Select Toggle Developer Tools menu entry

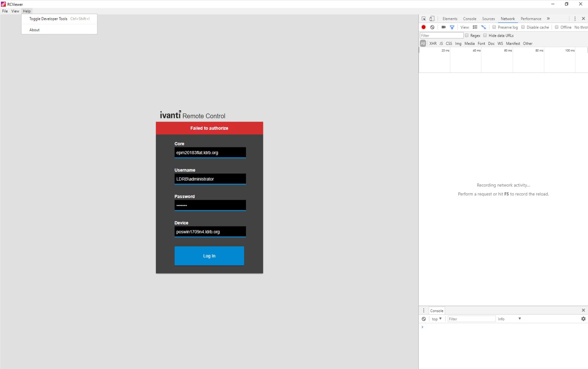tap(48, 19)
